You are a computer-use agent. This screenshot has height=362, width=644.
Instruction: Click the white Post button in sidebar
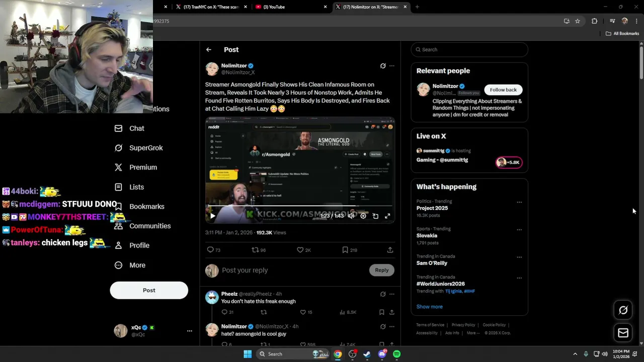[x=149, y=290]
